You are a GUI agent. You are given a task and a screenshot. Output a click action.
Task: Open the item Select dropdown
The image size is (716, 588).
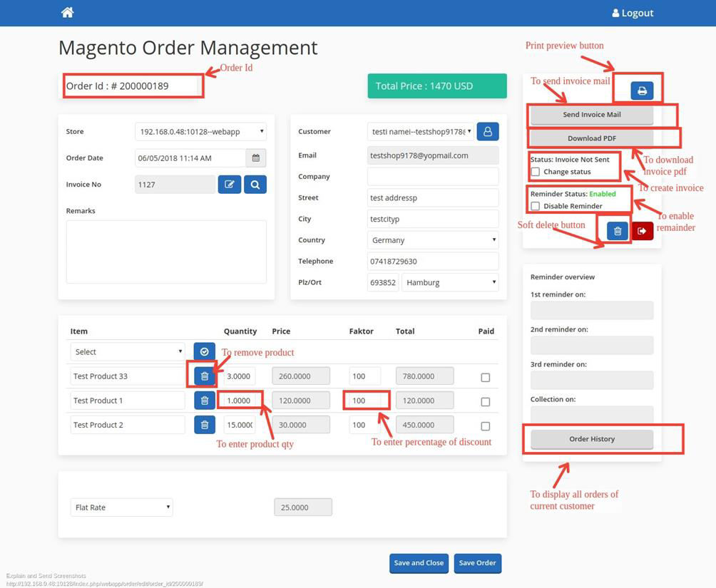click(x=127, y=352)
